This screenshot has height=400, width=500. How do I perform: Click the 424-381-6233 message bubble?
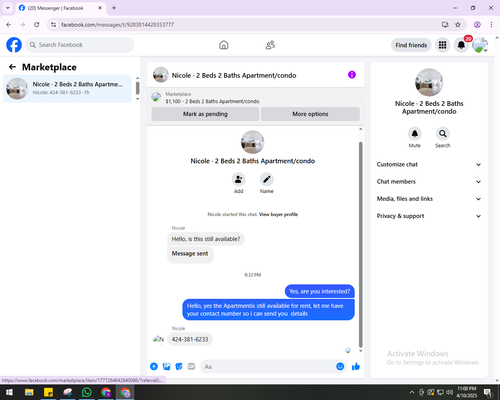tap(190, 339)
